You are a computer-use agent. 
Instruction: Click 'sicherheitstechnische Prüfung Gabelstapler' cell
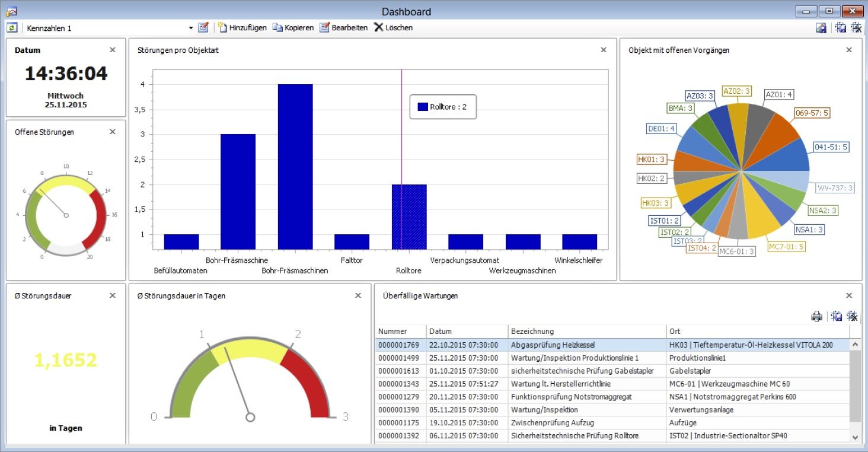(587, 371)
